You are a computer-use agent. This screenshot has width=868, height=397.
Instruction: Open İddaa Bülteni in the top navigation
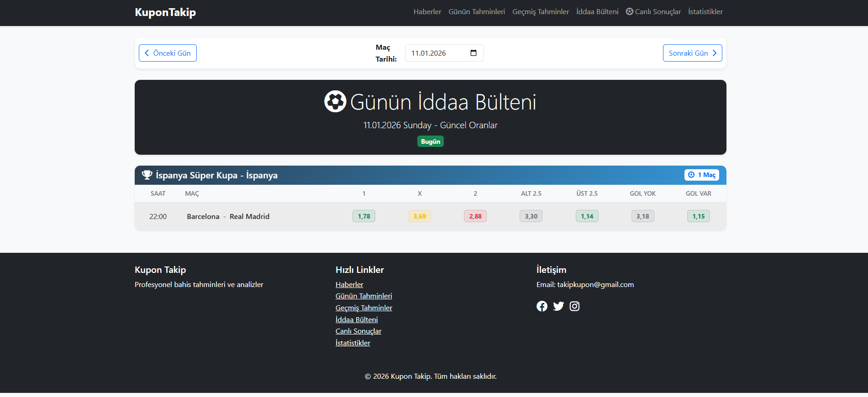(x=597, y=12)
